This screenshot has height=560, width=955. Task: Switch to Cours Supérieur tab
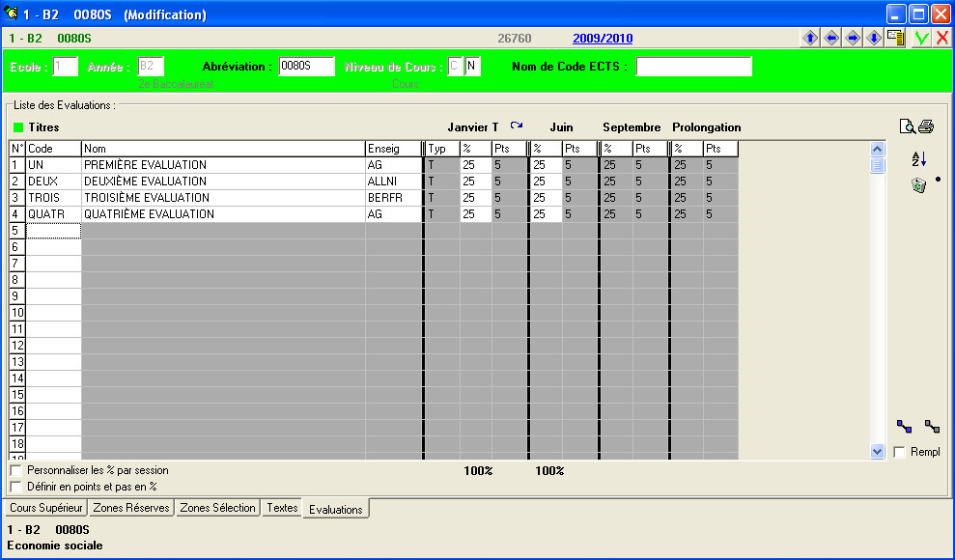point(46,508)
